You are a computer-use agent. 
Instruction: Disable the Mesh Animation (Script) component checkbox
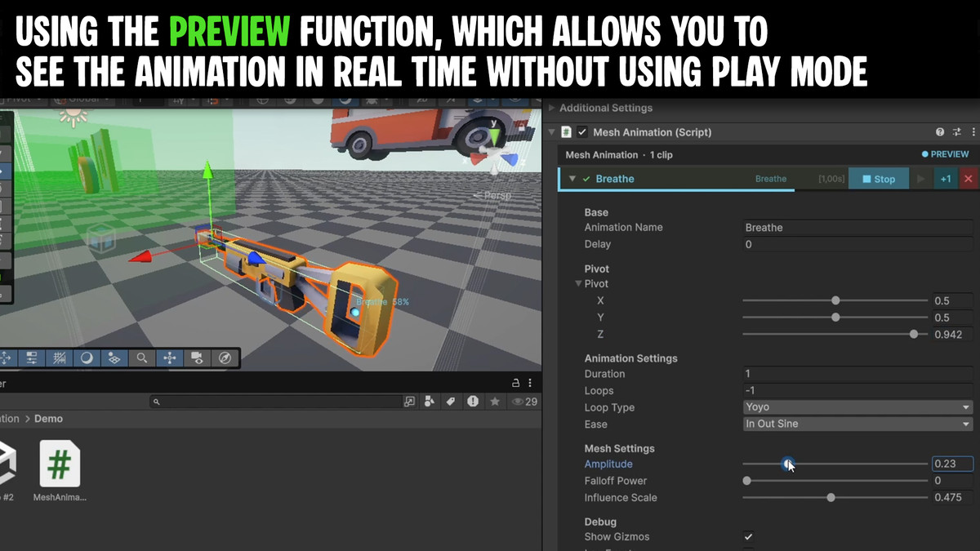582,132
